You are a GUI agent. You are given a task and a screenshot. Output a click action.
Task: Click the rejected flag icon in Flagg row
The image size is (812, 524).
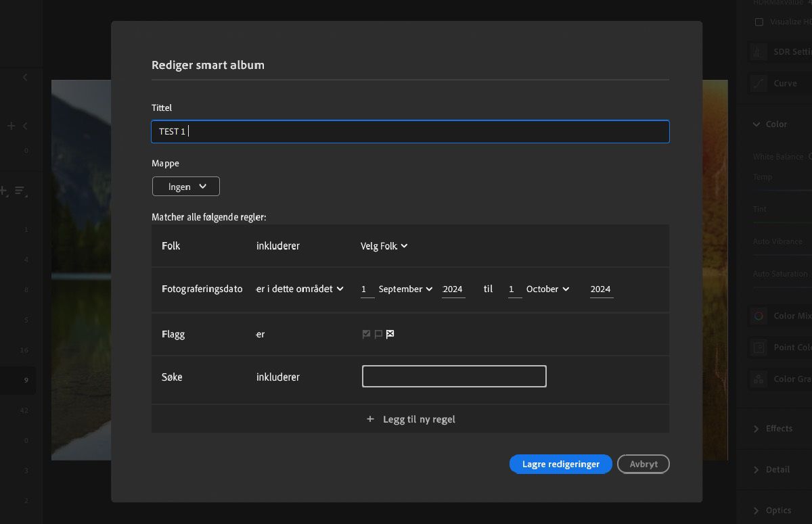tap(390, 333)
